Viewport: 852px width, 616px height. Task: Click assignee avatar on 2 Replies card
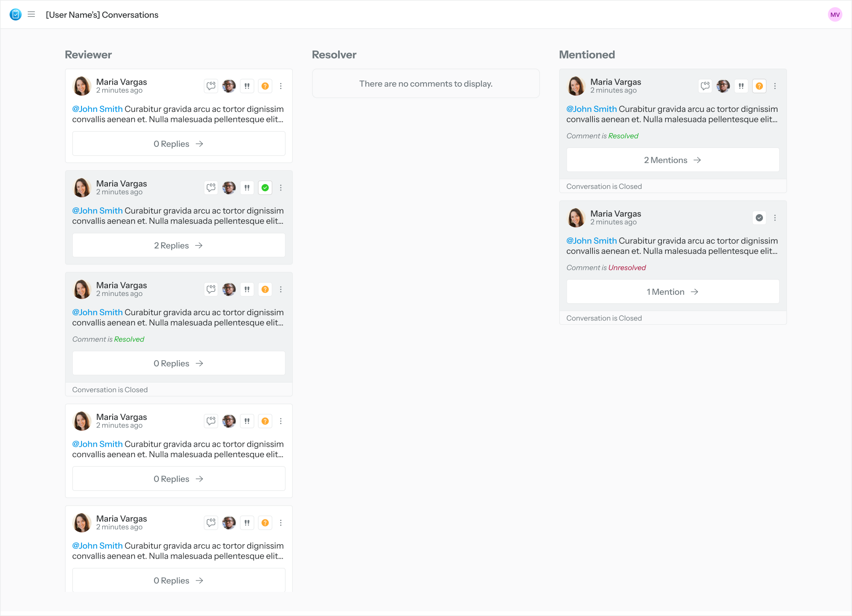pyautogui.click(x=229, y=188)
